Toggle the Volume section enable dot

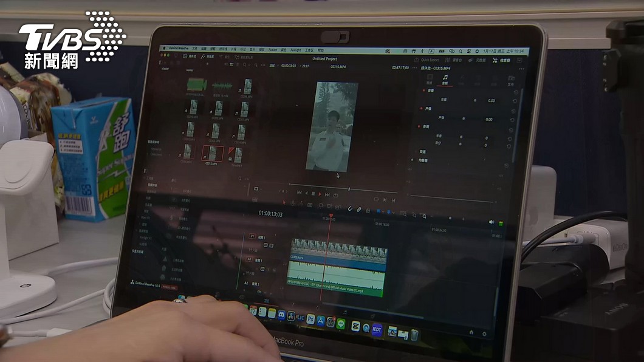coord(424,90)
